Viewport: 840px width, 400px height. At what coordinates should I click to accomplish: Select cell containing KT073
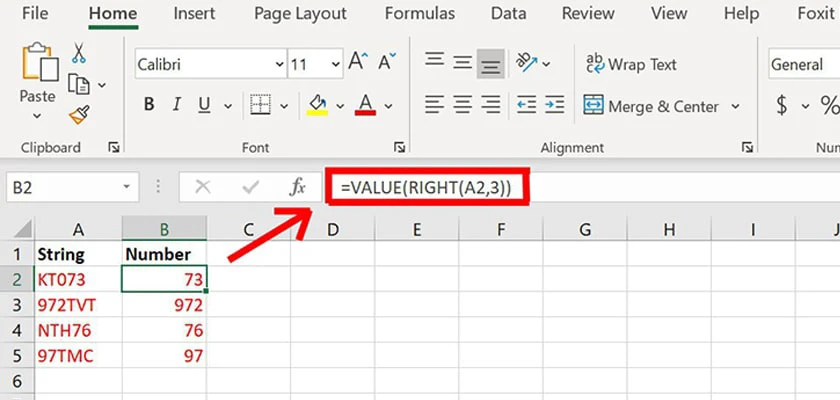(78, 280)
